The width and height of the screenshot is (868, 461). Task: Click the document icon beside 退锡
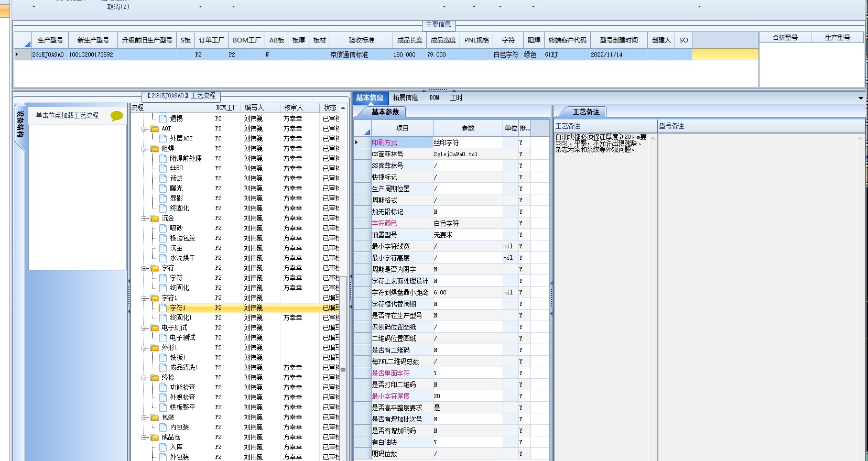(x=163, y=118)
